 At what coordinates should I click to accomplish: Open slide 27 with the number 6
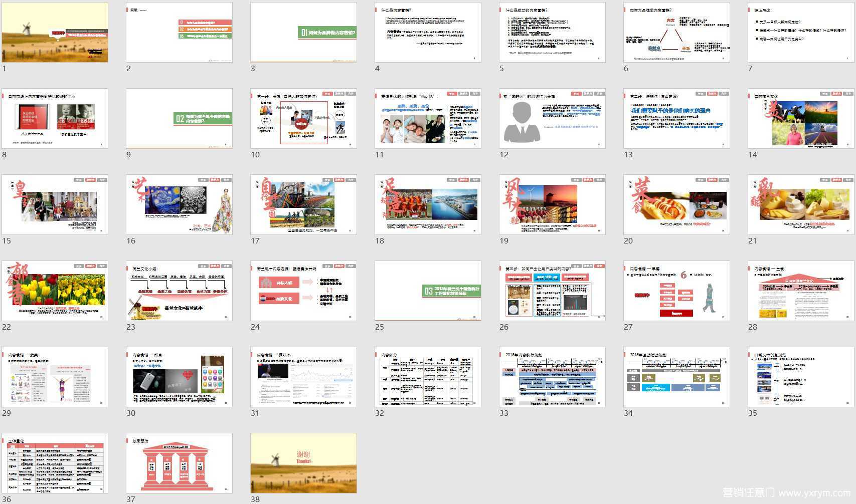coord(676,291)
